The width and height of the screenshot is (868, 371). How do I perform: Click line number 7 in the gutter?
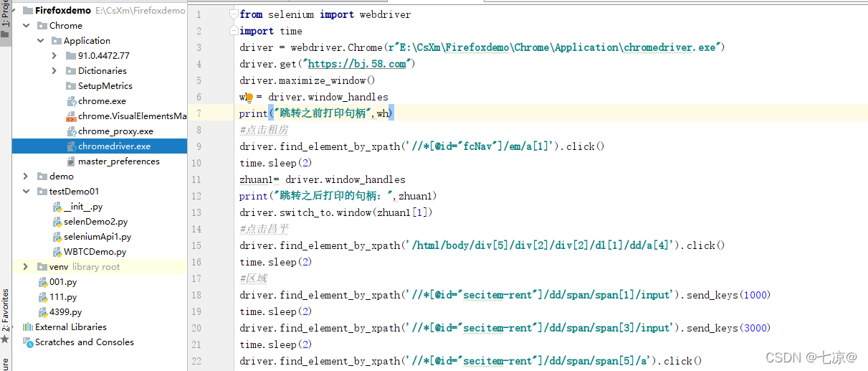pyautogui.click(x=199, y=113)
